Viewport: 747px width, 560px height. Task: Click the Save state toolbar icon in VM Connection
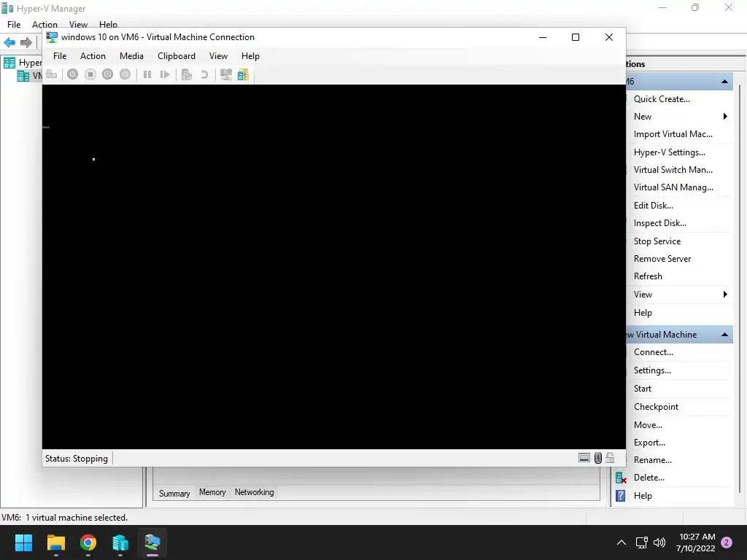125,74
